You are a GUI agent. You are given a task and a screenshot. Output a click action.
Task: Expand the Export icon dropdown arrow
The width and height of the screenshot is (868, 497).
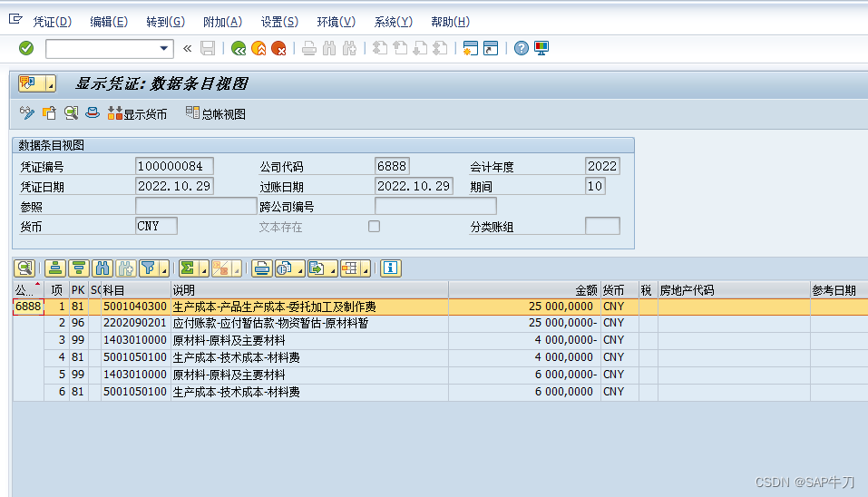coord(333,270)
